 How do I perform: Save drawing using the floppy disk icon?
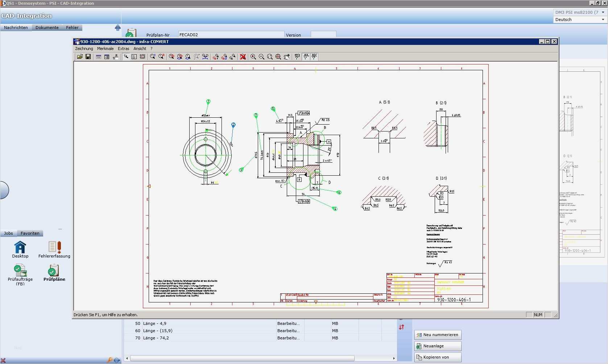[88, 57]
